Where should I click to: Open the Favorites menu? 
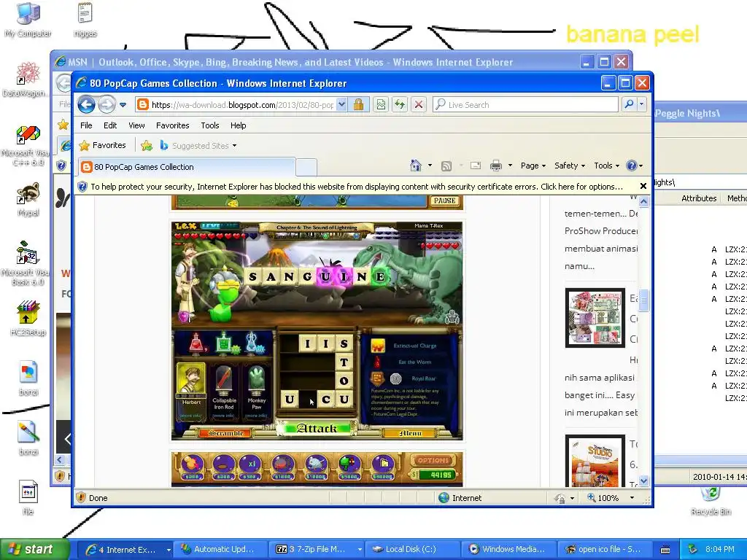pos(172,125)
